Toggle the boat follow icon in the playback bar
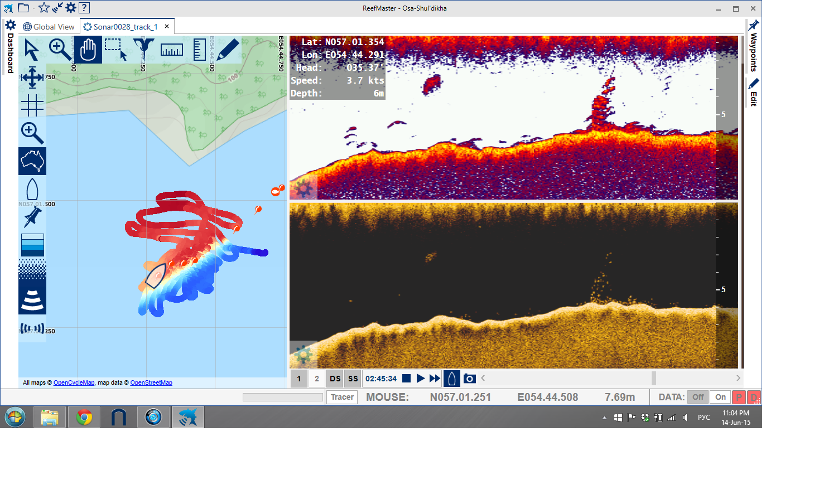838x504 pixels. click(x=452, y=379)
